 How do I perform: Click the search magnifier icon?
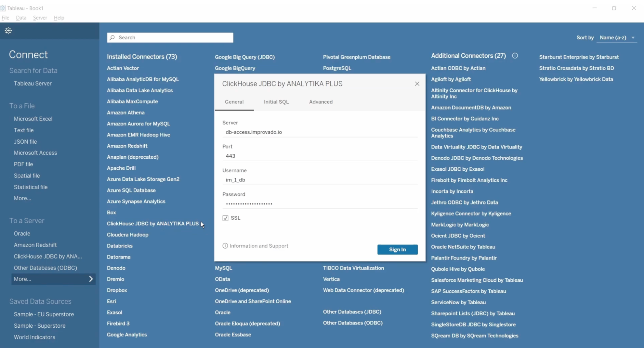(x=112, y=38)
